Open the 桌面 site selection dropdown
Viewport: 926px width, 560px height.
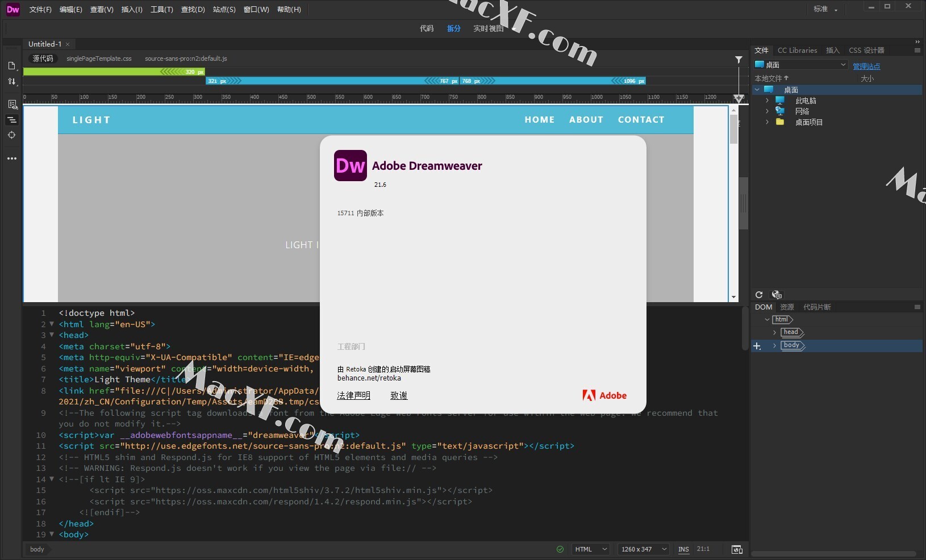pos(801,65)
